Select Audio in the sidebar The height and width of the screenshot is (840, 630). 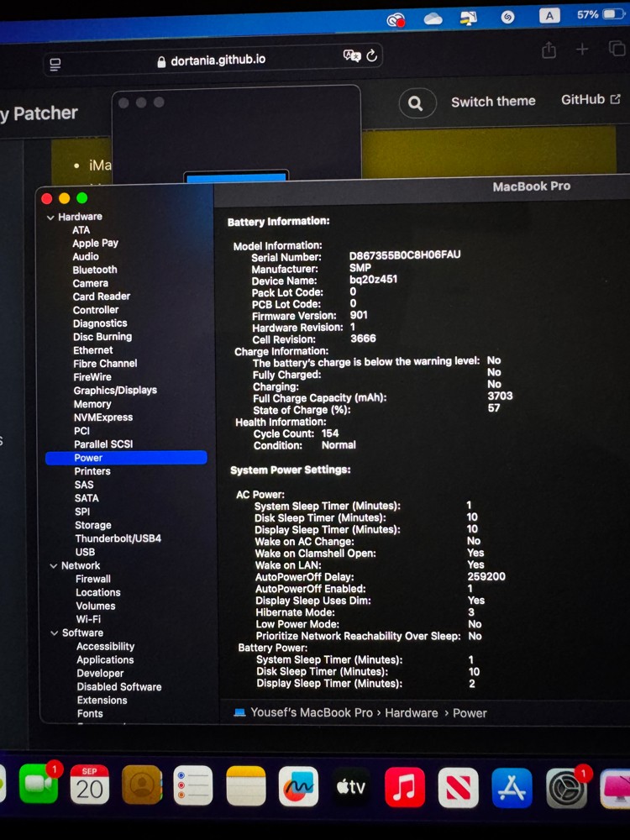86,256
